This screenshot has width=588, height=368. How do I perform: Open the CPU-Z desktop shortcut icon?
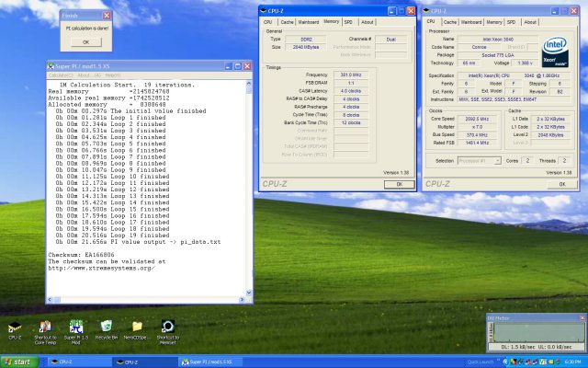coord(15,328)
